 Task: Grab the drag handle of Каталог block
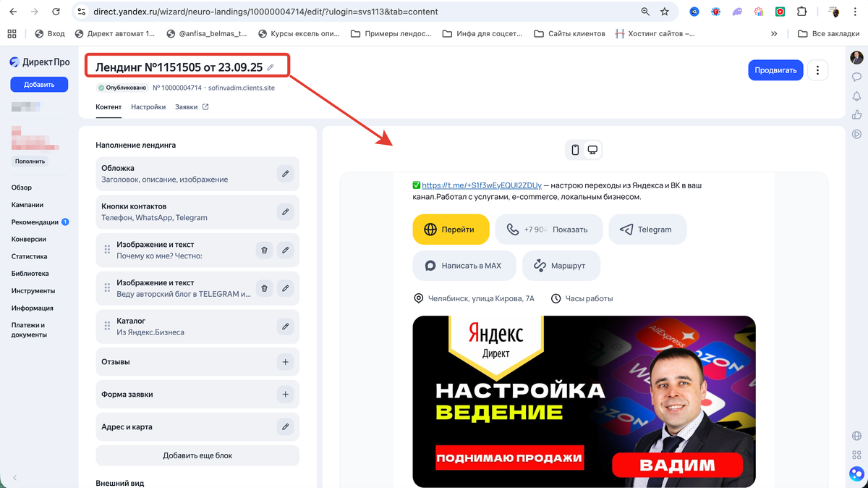107,327
